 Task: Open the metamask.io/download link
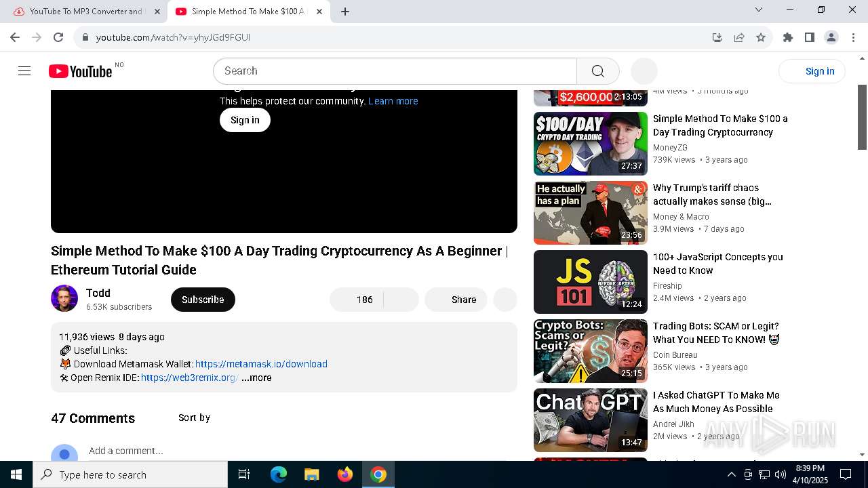pos(261,364)
